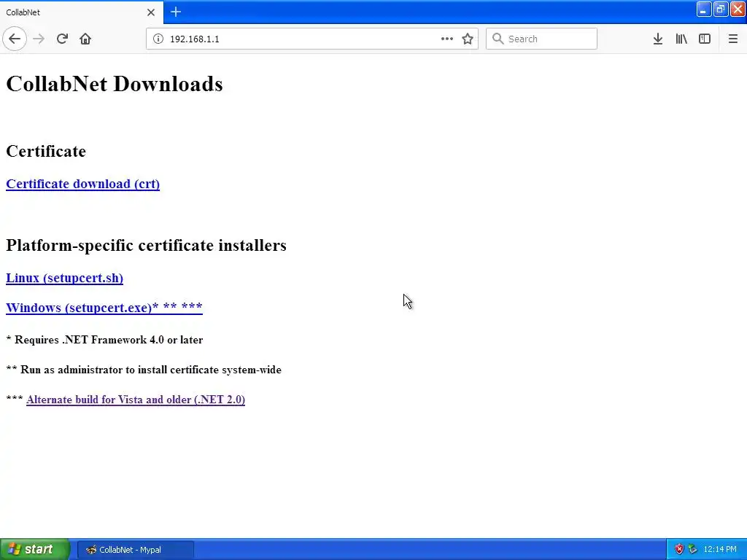This screenshot has height=560, width=747.
Task: Close the CollabNet tab
Action: coord(151,12)
